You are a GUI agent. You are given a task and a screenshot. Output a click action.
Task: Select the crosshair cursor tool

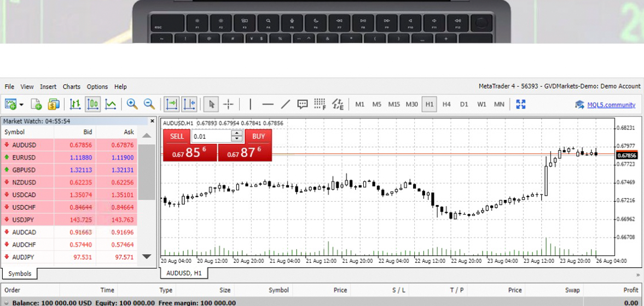coord(228,104)
